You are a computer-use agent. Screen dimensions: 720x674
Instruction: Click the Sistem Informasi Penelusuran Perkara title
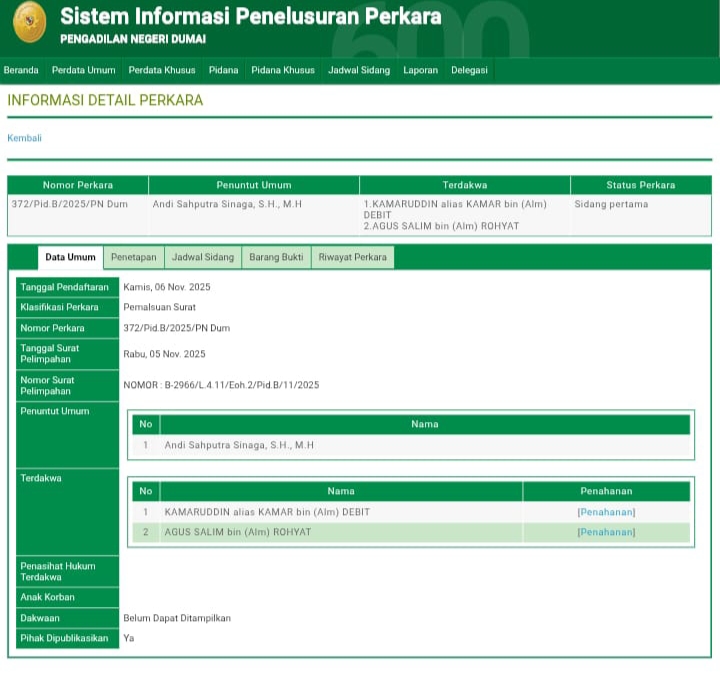click(x=250, y=17)
